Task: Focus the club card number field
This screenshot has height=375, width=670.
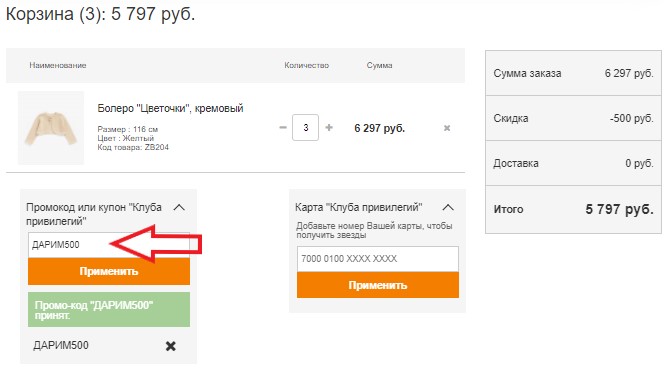Action: (x=378, y=259)
